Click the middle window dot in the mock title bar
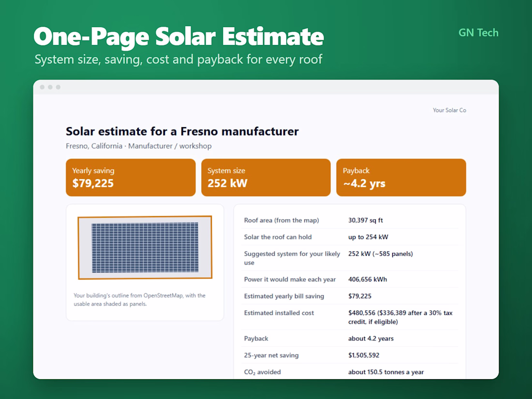The height and width of the screenshot is (399, 532). (x=50, y=87)
